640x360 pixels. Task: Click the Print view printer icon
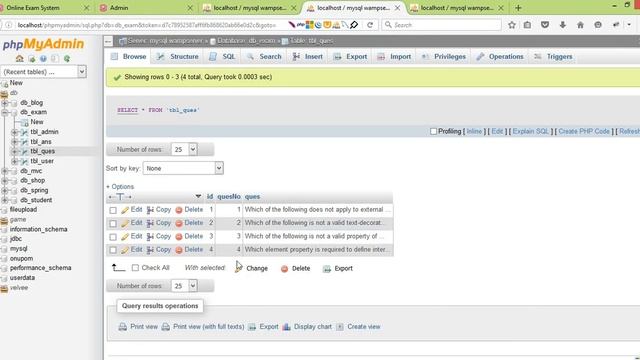click(x=122, y=327)
